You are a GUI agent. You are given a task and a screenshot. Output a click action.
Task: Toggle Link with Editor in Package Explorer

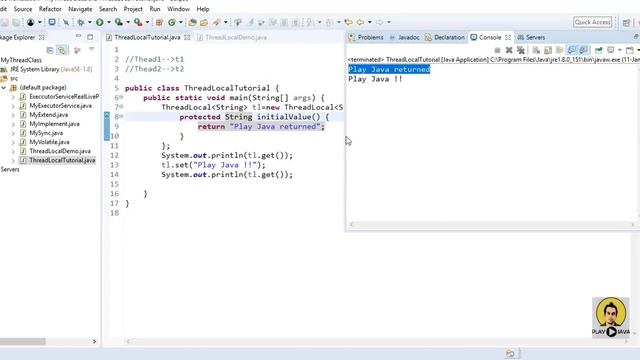coord(62,50)
